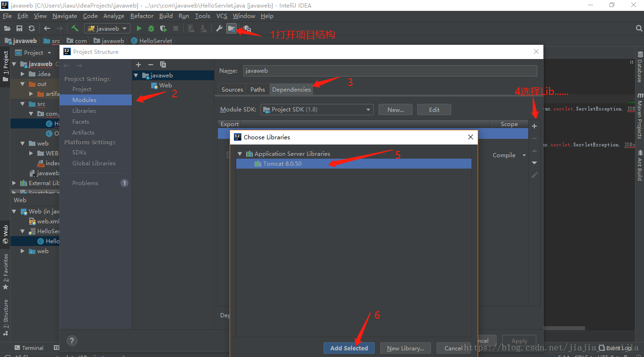Switch to the Paths tab
The height and width of the screenshot is (357, 644).
point(258,89)
